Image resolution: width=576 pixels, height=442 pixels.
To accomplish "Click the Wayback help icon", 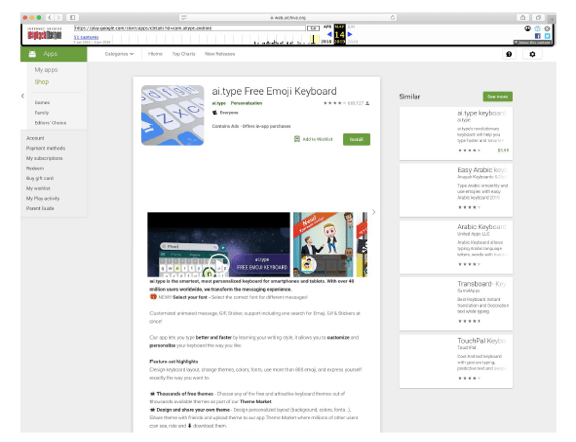I will click(537, 28).
